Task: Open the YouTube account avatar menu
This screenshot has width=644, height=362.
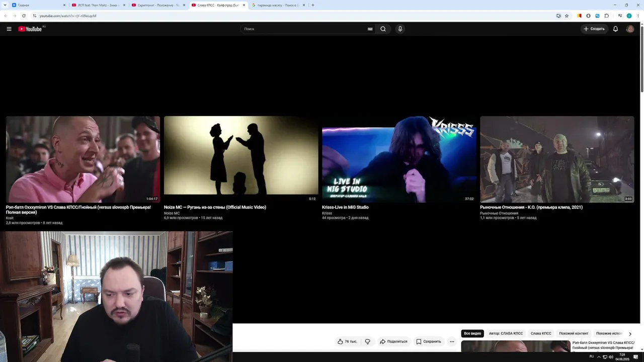Action: pos(630,29)
